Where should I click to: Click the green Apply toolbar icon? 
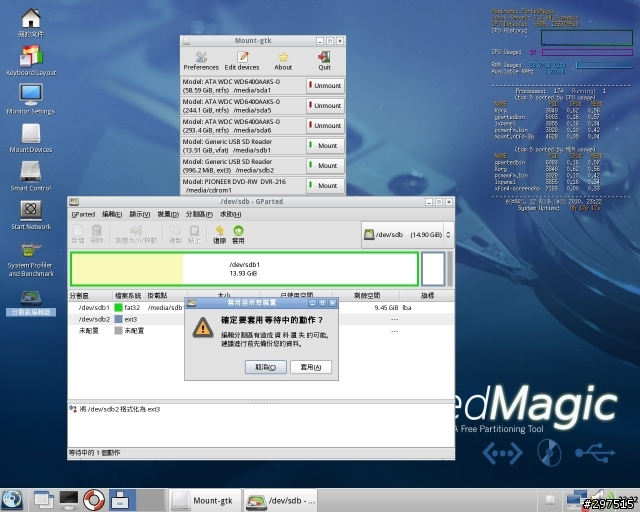pos(238,234)
